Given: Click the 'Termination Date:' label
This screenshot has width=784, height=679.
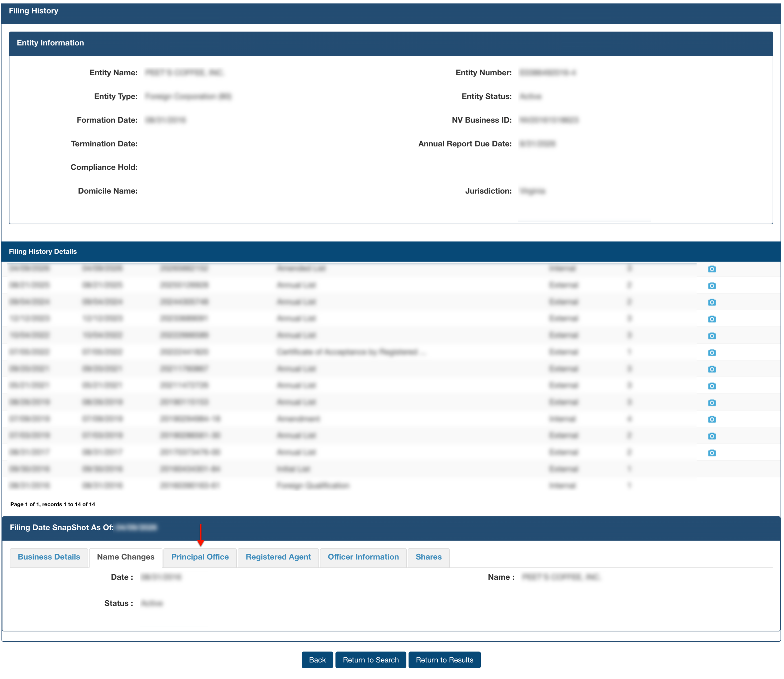Looking at the screenshot, I should (x=104, y=144).
